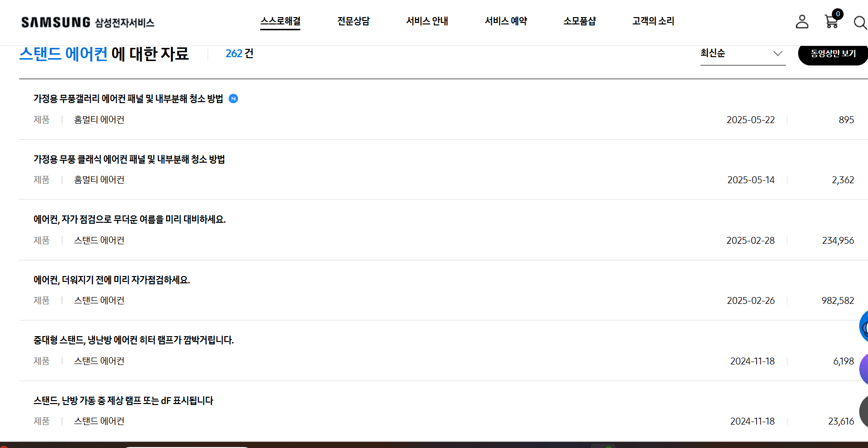Screen dimensions: 868x448
Task: Click view count 6,198
Action: [x=844, y=361]
